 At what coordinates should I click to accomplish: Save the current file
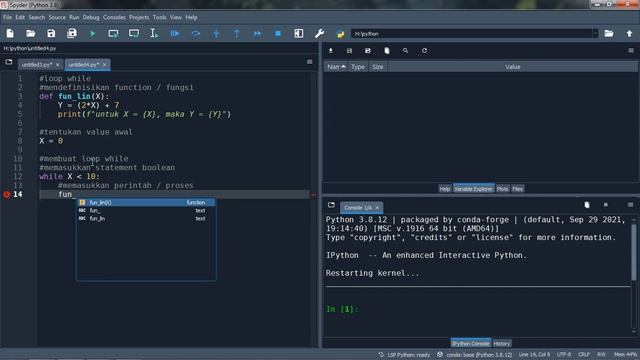51,33
